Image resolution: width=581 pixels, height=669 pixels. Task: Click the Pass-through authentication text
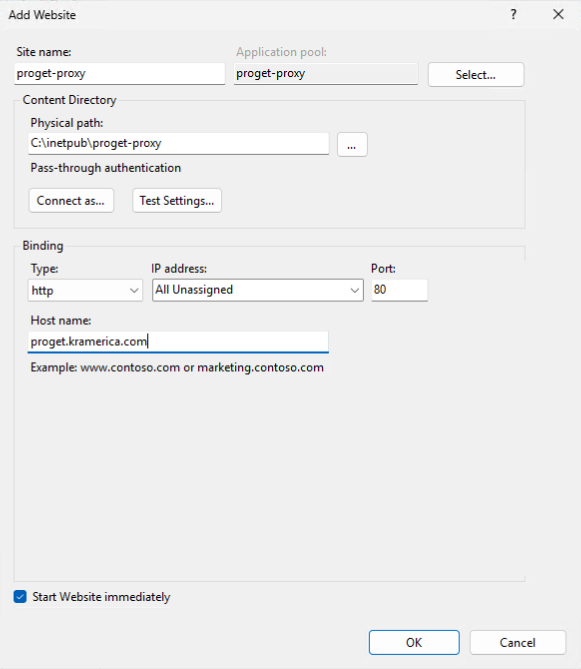click(x=106, y=168)
